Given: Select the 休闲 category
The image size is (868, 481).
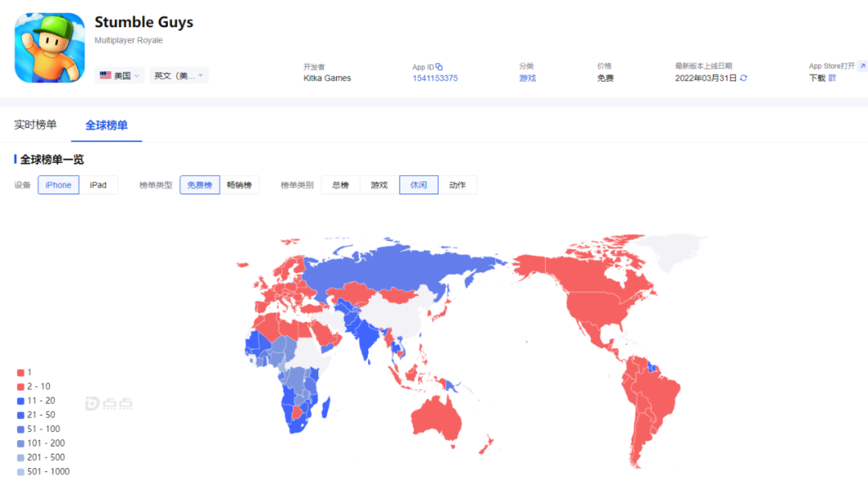Looking at the screenshot, I should [x=419, y=185].
